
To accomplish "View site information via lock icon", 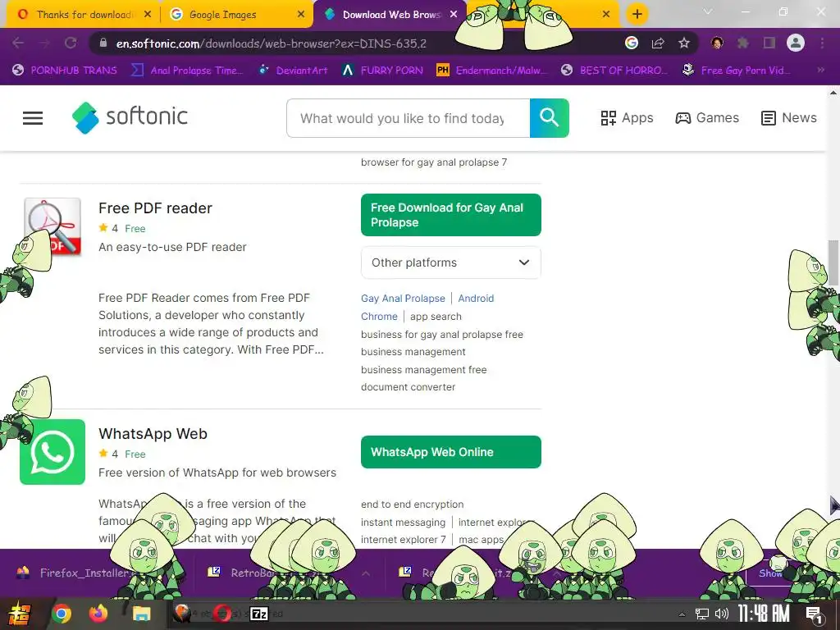I will (103, 43).
